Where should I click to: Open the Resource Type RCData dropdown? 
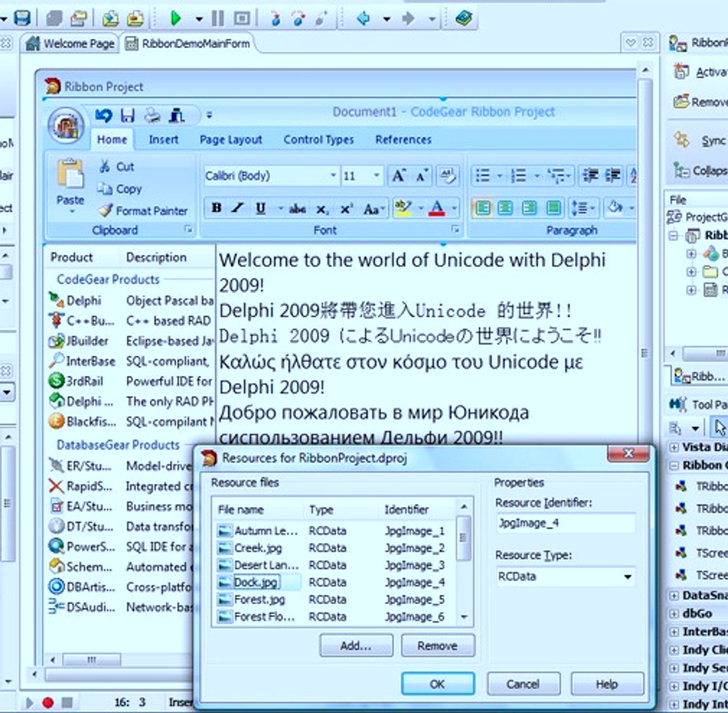click(628, 577)
